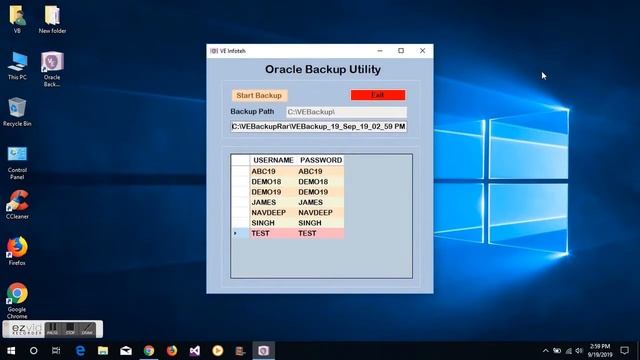Click the row header of the ABC19 row
Screen dimensions: 640x360
pos(240,171)
